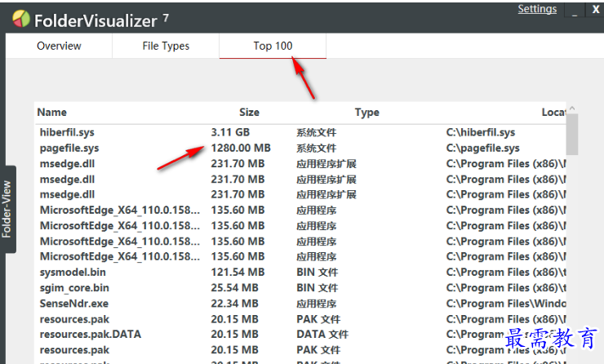The height and width of the screenshot is (364, 604).
Task: Click the C:\pagefile.sys location cell
Action: pos(482,149)
